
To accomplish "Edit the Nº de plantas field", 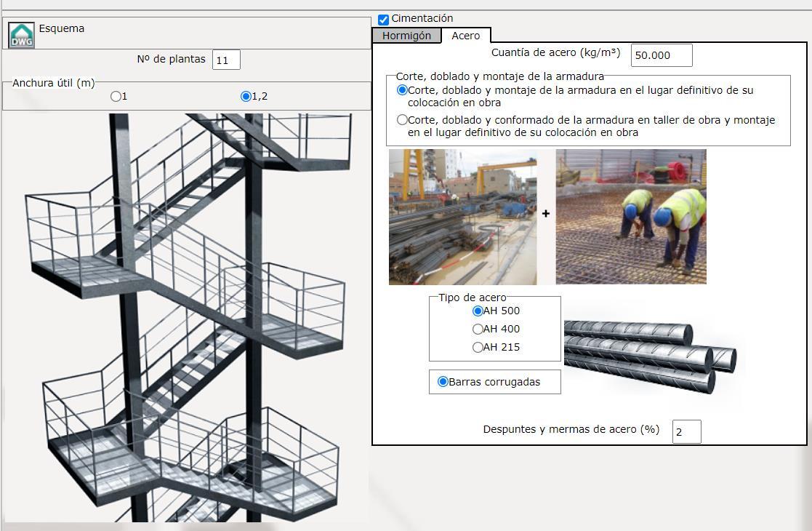I will pos(226,60).
